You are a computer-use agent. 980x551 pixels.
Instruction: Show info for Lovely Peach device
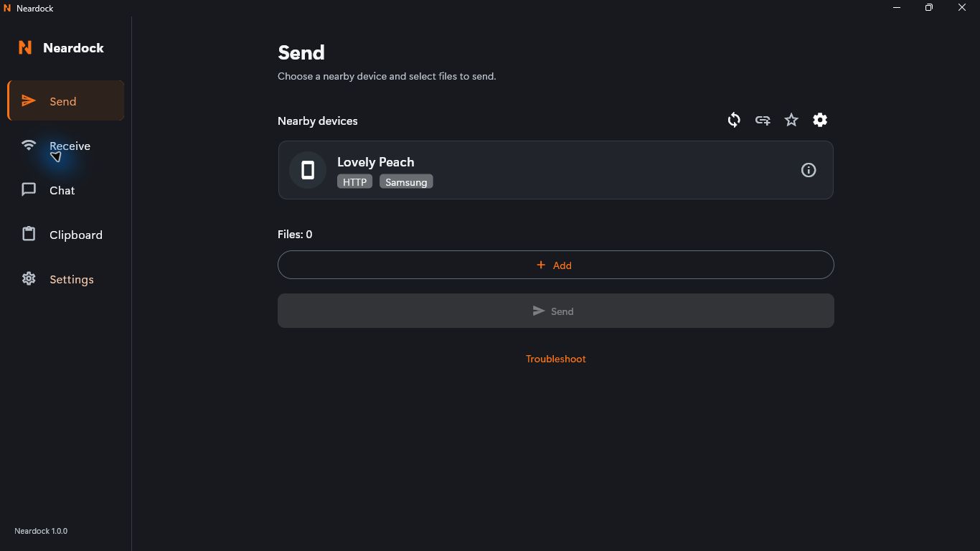809,170
